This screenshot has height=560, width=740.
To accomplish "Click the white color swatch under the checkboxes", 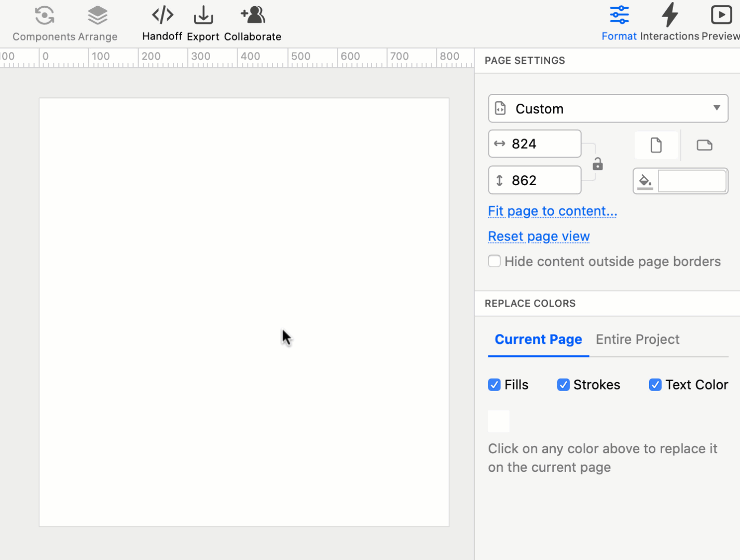I will (x=498, y=421).
